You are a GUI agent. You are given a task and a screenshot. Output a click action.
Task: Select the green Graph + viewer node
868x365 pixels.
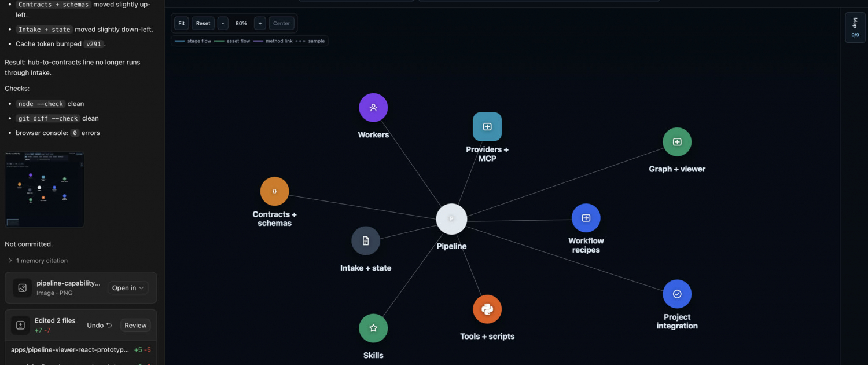tap(677, 142)
